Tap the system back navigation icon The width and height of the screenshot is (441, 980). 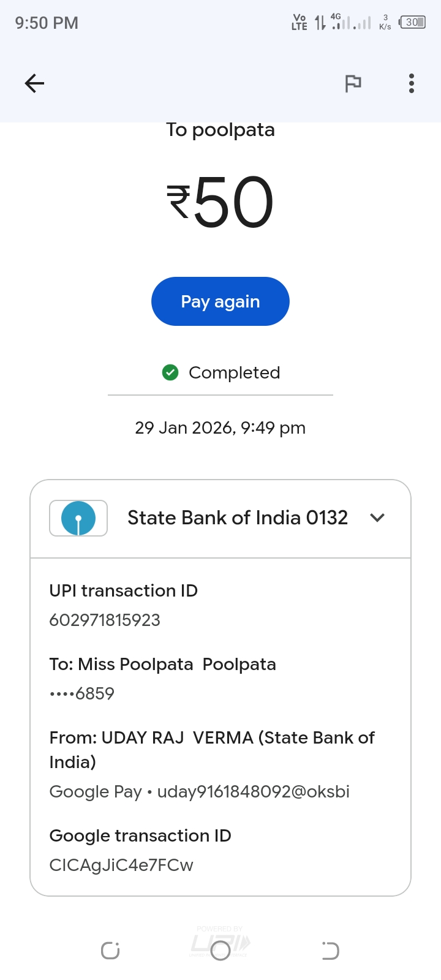click(x=330, y=951)
